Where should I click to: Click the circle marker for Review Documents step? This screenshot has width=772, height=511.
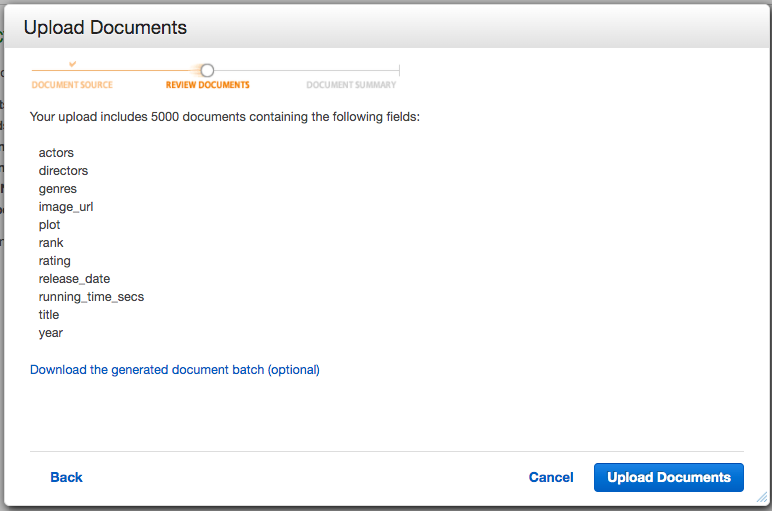click(207, 70)
